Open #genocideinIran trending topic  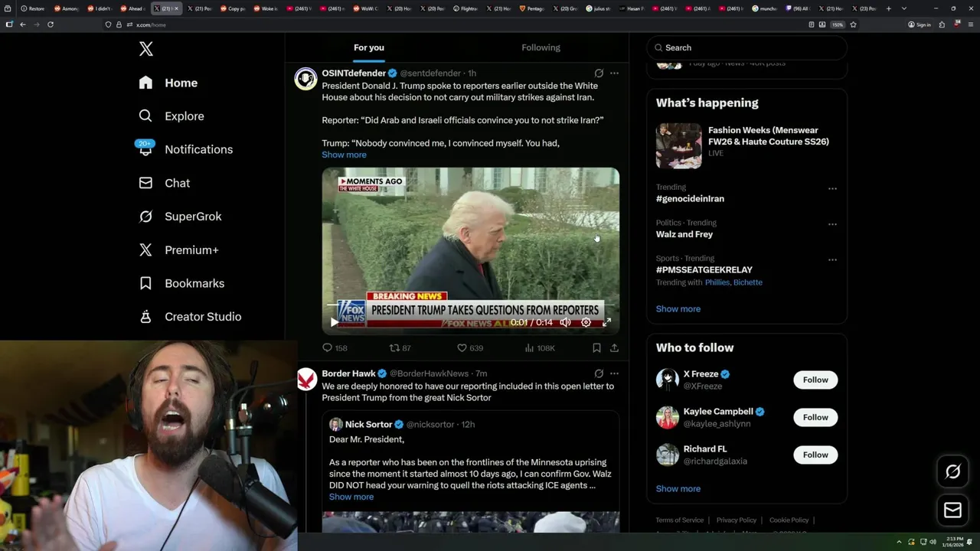[x=690, y=199]
